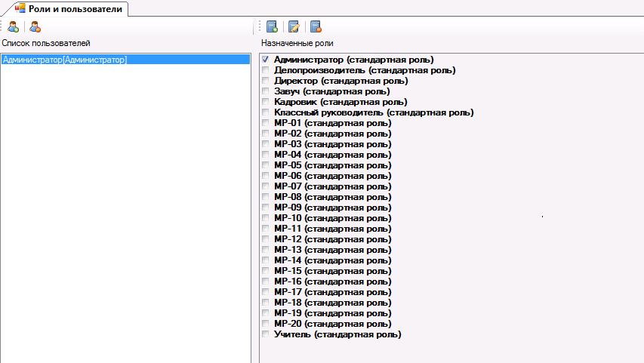Check the МР-13 role checkbox
Screen dimensions: 644x363
tap(265, 250)
